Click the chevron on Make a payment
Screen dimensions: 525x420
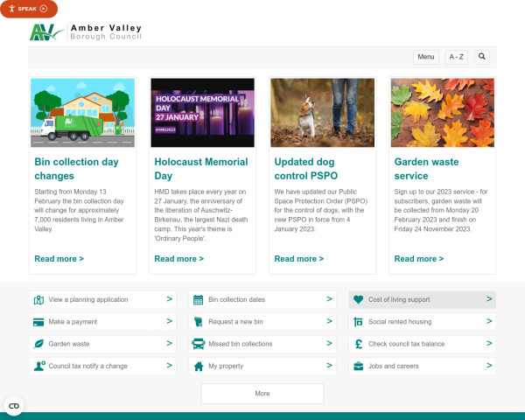point(170,321)
